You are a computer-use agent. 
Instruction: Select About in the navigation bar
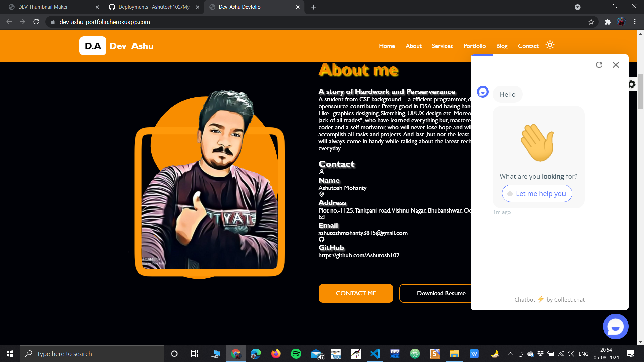pyautogui.click(x=413, y=46)
